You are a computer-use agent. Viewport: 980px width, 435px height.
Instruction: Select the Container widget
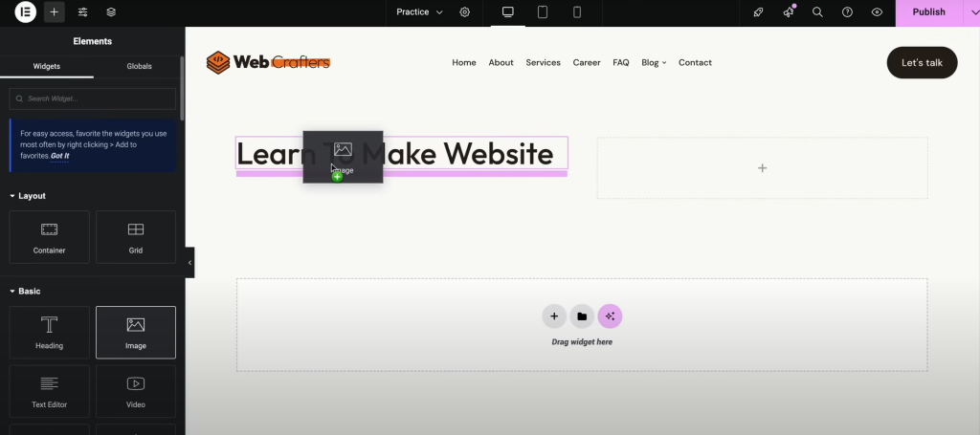[50, 237]
